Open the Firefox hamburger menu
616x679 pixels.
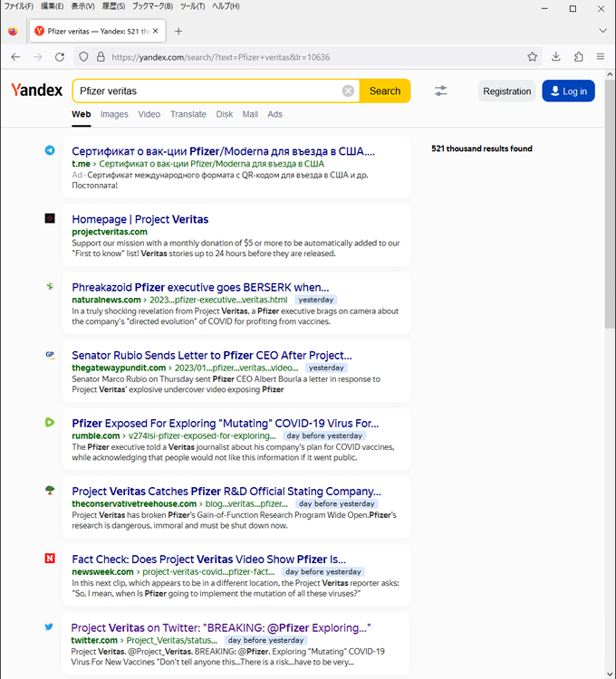coord(601,57)
